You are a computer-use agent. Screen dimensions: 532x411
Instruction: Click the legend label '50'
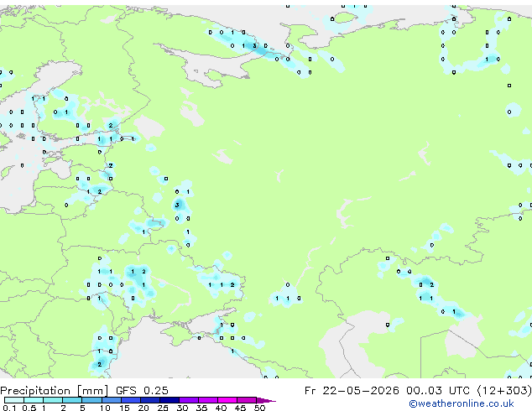click(260, 408)
